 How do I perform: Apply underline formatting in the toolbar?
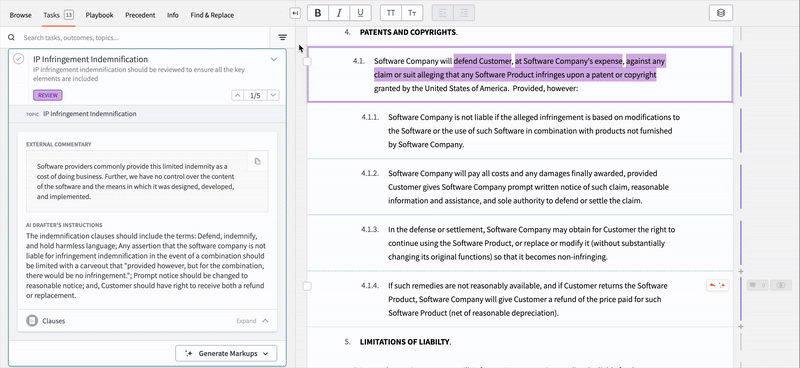click(360, 13)
